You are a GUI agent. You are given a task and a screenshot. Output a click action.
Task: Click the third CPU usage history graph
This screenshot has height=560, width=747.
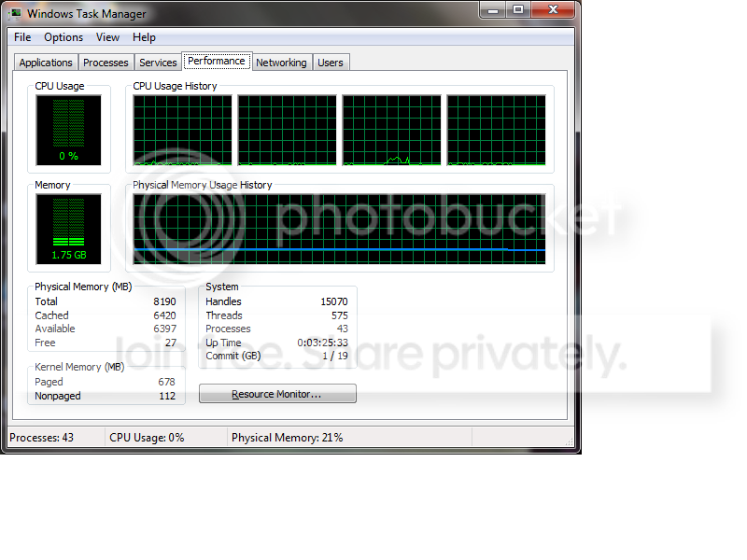pyautogui.click(x=391, y=130)
